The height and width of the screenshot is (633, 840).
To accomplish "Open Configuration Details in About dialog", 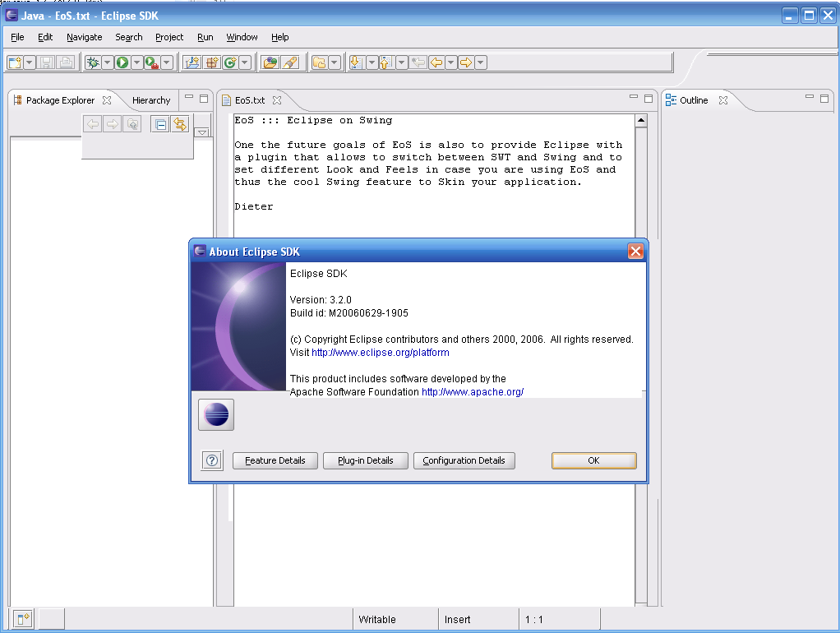I will click(464, 461).
